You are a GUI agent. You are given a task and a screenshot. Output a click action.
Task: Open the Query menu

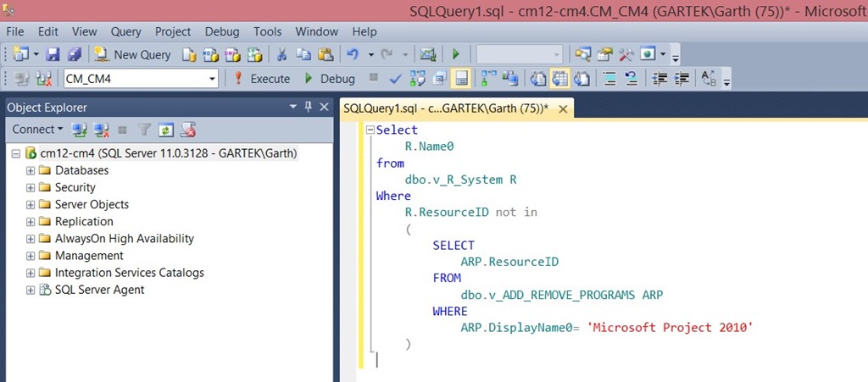pyautogui.click(x=125, y=31)
